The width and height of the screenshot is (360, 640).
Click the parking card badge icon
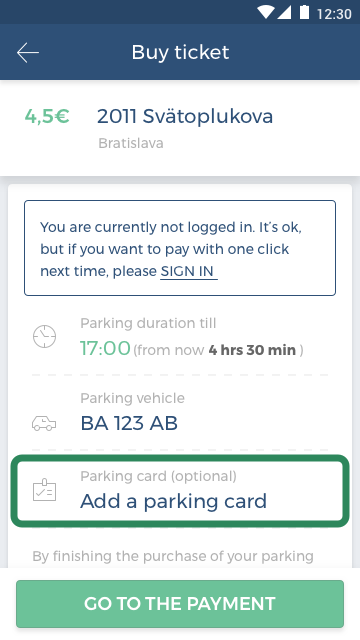(44, 490)
